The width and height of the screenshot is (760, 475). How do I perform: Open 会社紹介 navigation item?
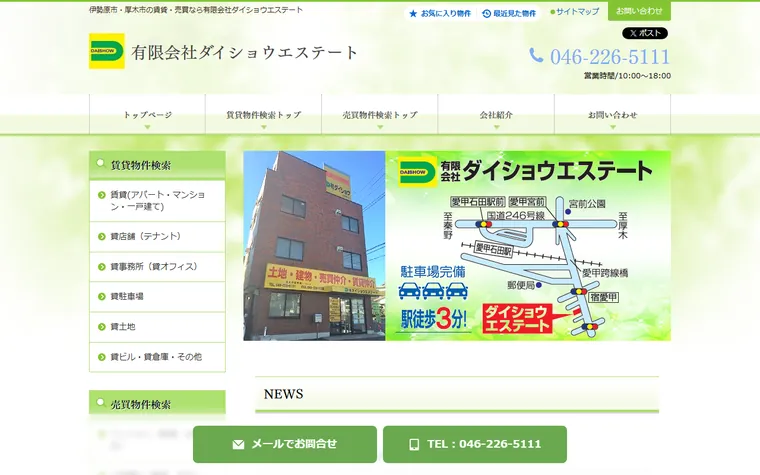point(496,115)
